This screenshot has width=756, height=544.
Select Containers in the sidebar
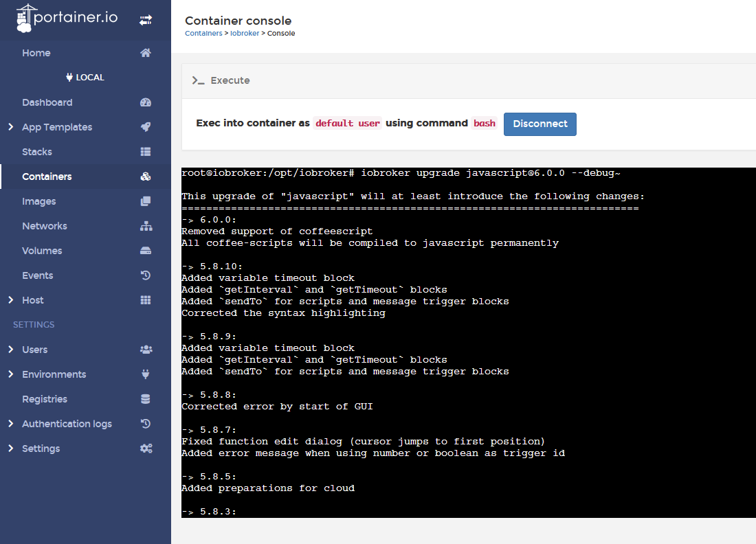[x=47, y=177]
